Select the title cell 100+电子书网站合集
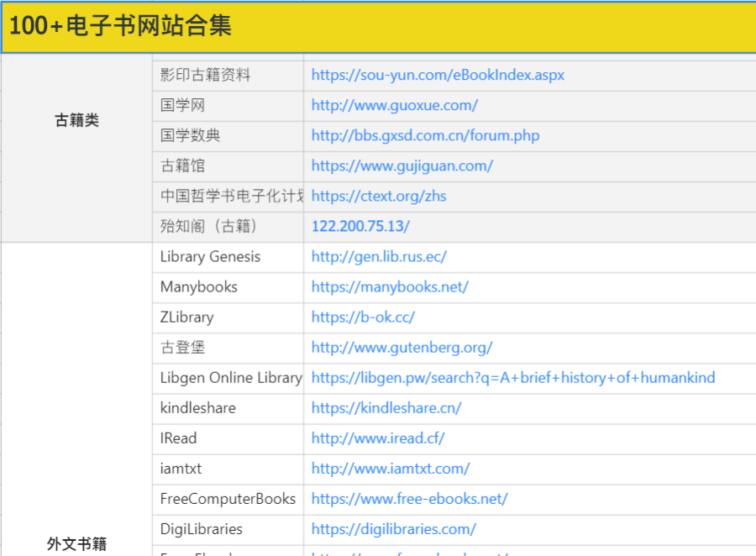756x556 pixels. click(x=379, y=27)
